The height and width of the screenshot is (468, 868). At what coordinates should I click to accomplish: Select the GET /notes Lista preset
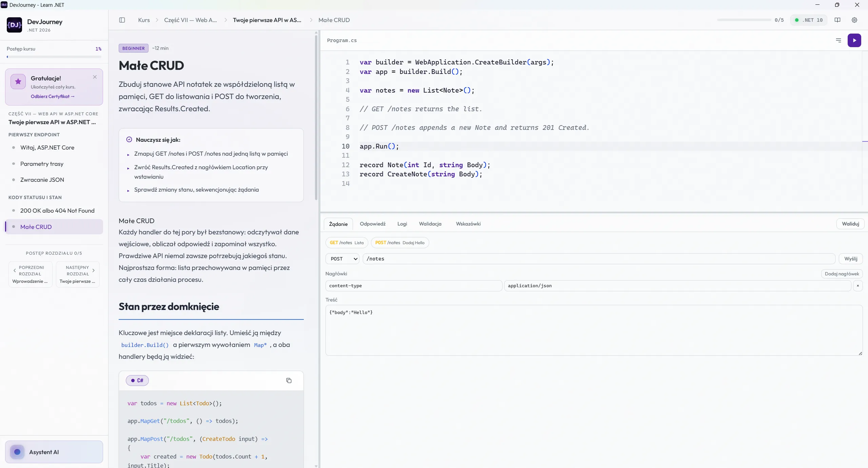347,243
